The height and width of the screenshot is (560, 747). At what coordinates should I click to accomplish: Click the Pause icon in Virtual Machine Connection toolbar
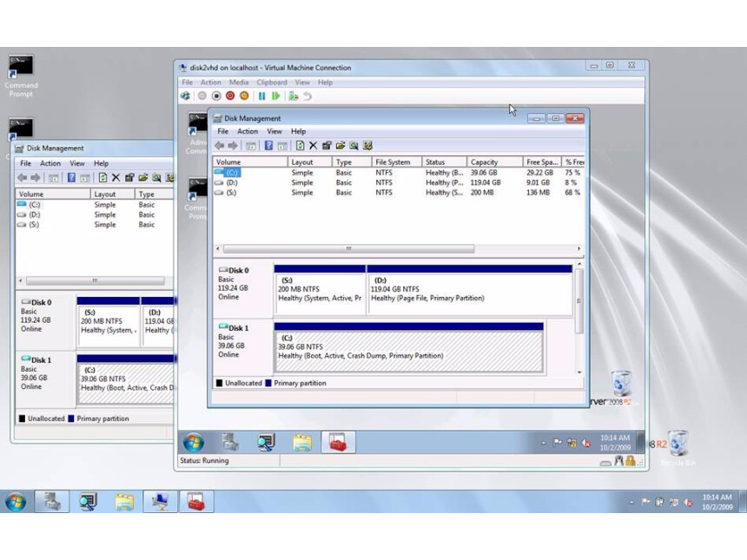[261, 96]
